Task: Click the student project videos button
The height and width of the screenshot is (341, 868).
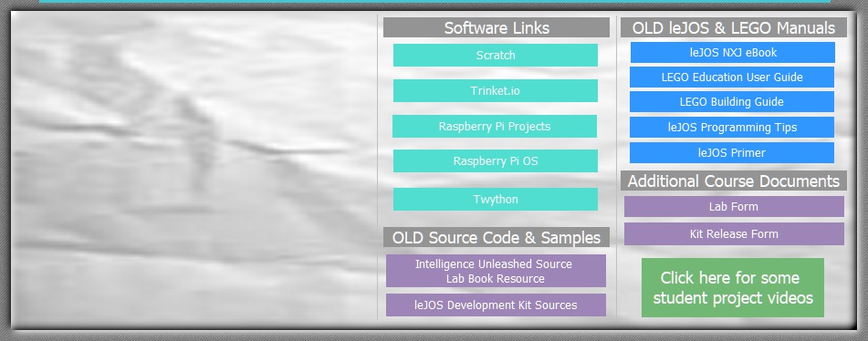Action: pyautogui.click(x=733, y=287)
